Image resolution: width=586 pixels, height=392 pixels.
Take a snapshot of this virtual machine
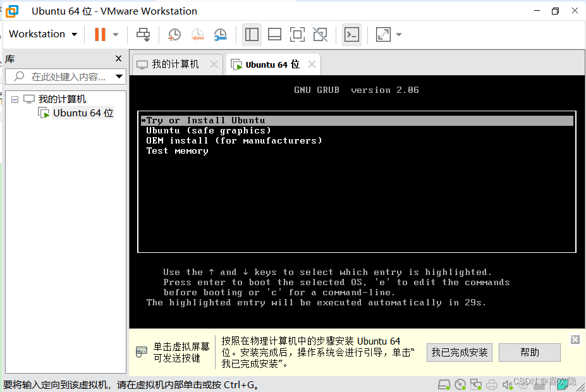[174, 35]
